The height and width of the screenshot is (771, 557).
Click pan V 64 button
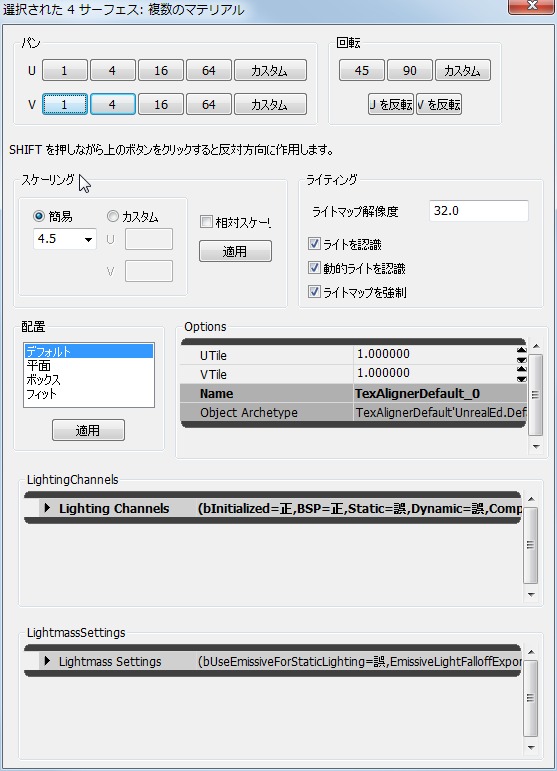tap(209, 104)
